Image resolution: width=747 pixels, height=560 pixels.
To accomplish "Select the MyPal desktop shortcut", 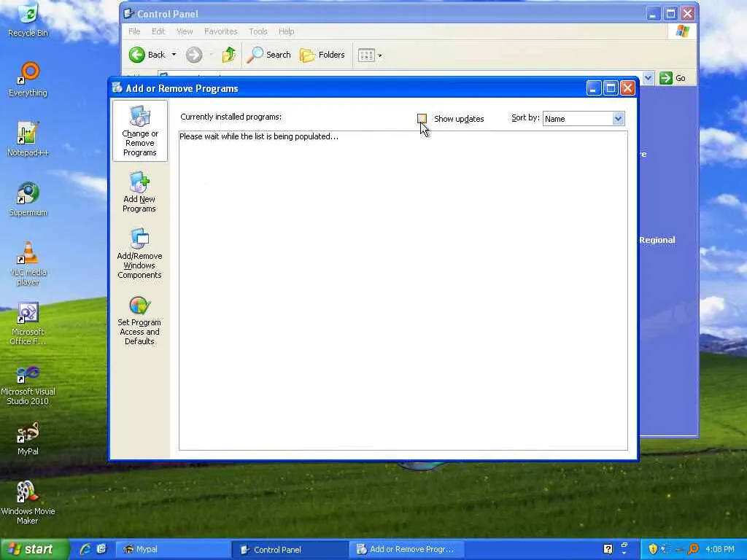I will 28,438.
